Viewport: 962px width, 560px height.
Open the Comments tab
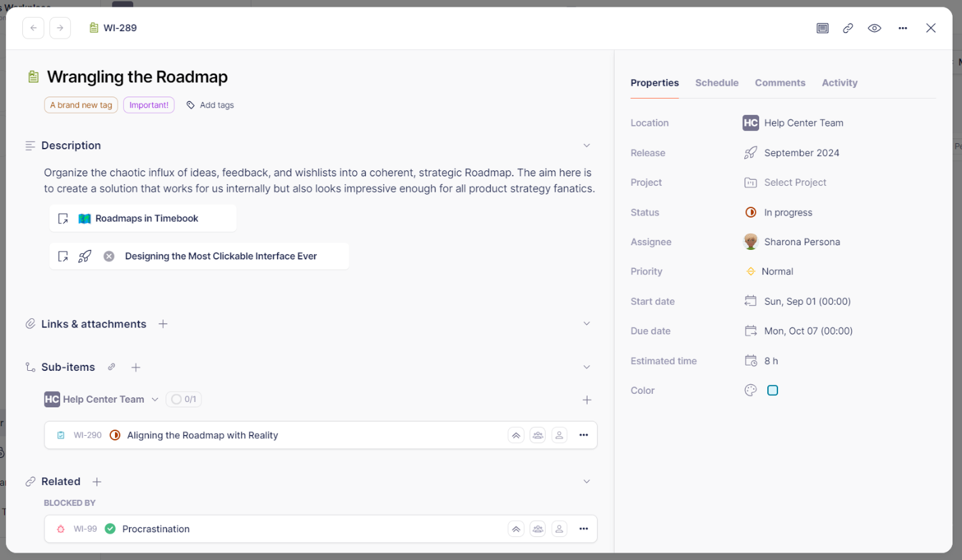tap(780, 82)
